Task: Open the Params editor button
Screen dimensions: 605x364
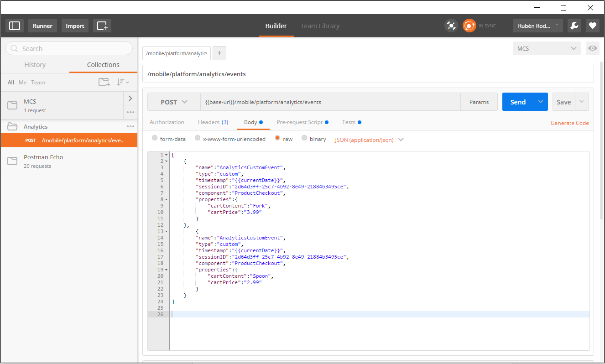Action: tap(479, 102)
